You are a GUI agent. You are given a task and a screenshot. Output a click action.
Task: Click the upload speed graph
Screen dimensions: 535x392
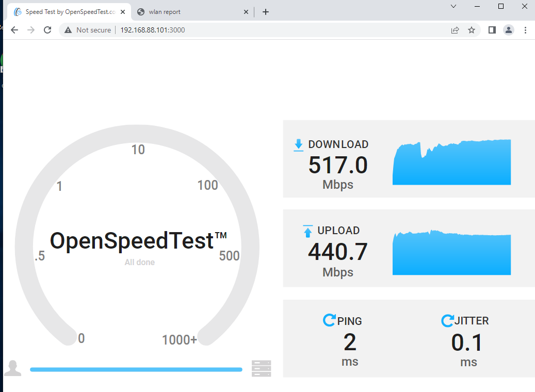coord(452,252)
